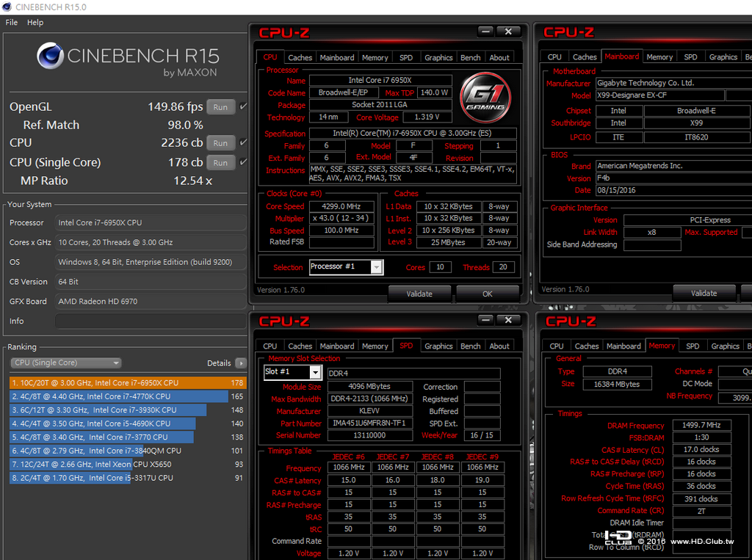Toggle the CPU (Single Core) test checkmark
Screen dimensions: 752x560
tap(243, 162)
